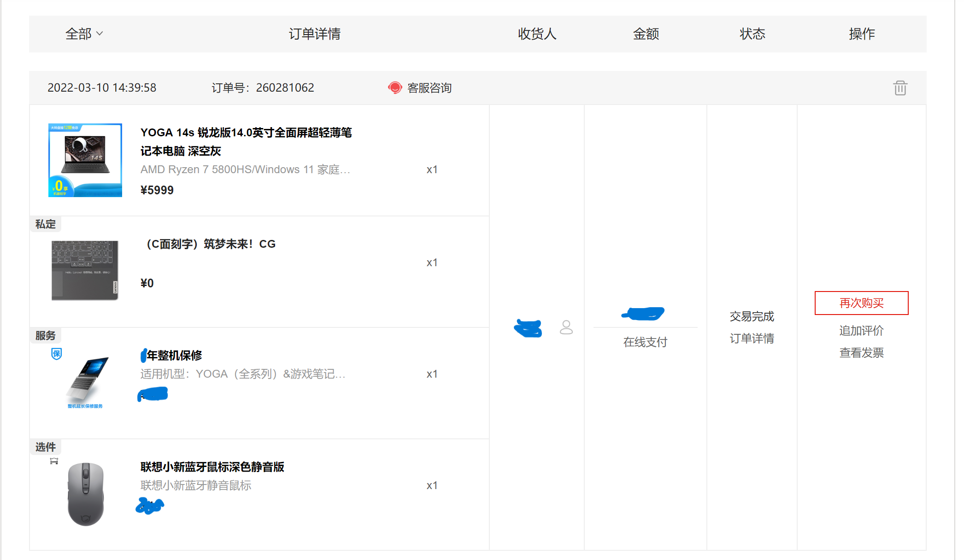
Task: Click the recipient person icon
Action: pyautogui.click(x=566, y=327)
